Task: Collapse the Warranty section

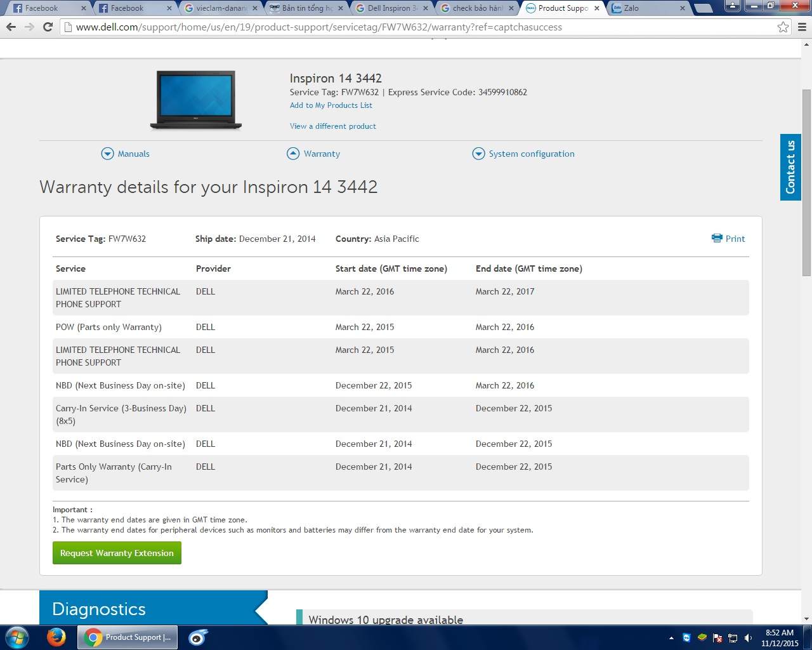Action: (313, 154)
